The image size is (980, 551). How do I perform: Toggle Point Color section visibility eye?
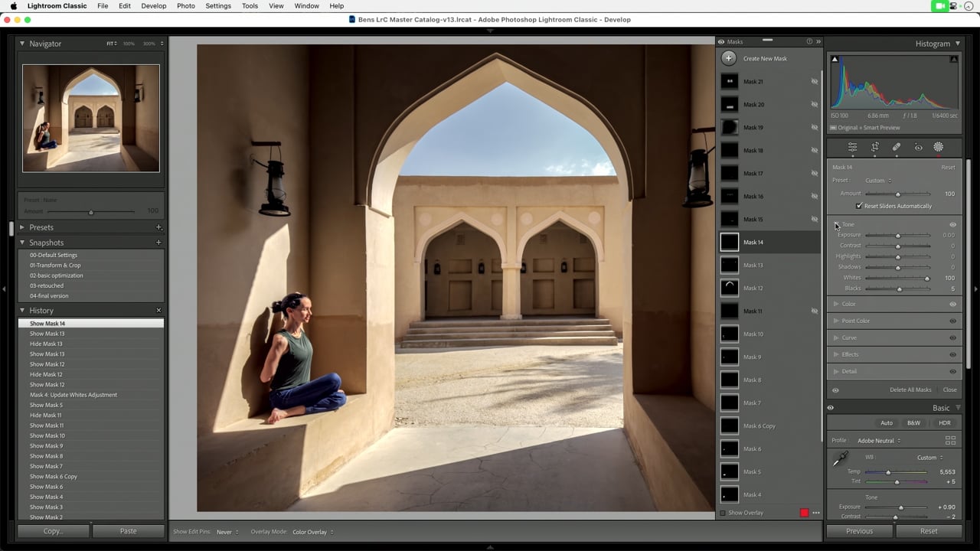(953, 321)
